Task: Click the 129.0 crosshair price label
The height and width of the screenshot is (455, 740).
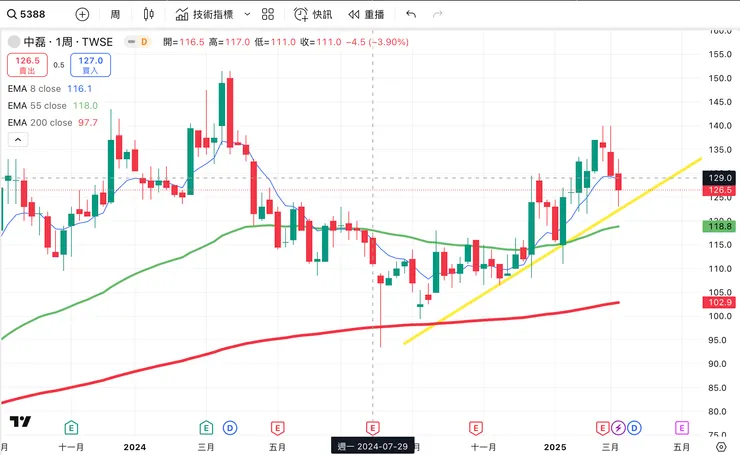Action: click(720, 178)
